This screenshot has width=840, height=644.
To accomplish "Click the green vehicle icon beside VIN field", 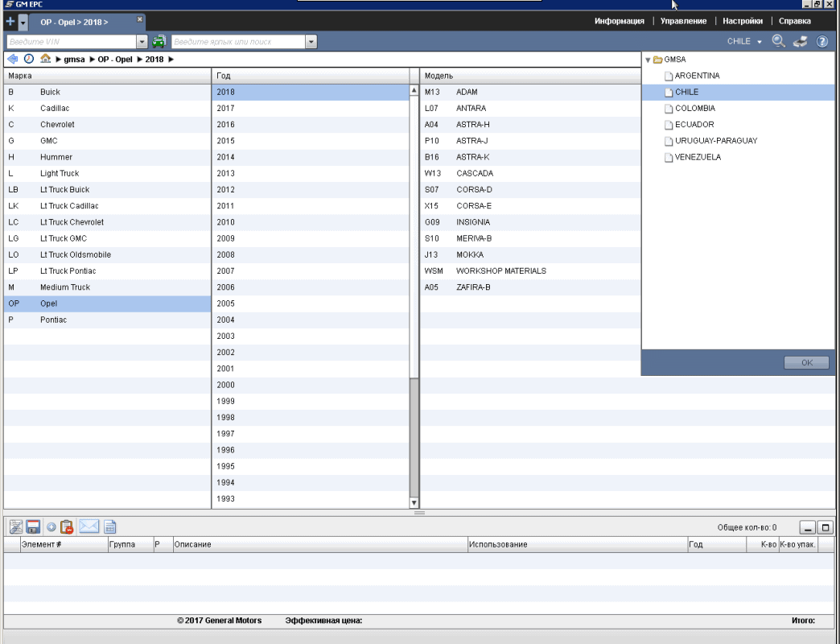I will [159, 42].
